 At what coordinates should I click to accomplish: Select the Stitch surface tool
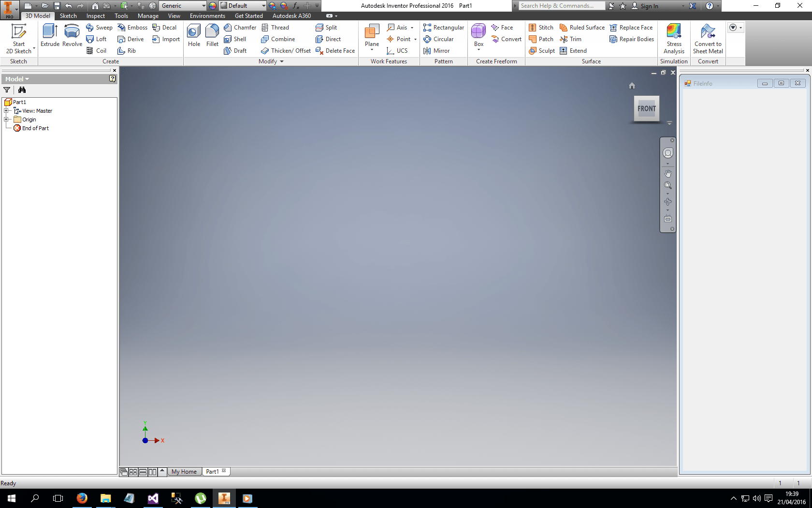(540, 28)
